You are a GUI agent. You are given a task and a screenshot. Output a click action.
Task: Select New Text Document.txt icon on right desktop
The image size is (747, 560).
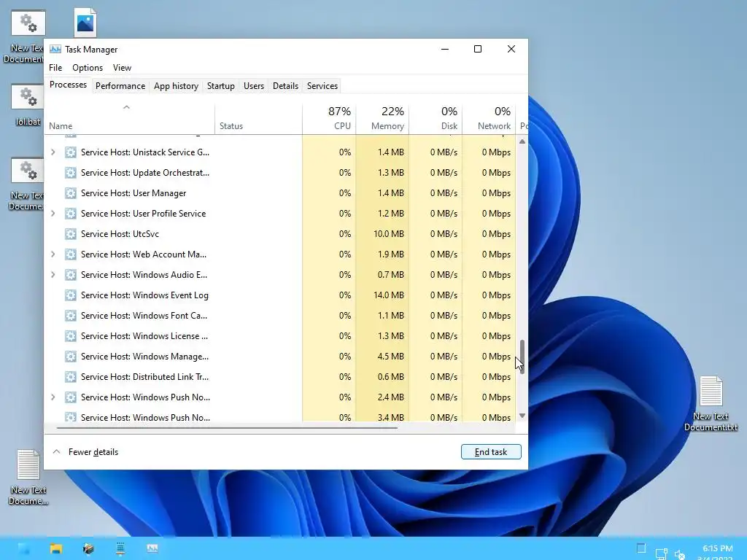(711, 404)
